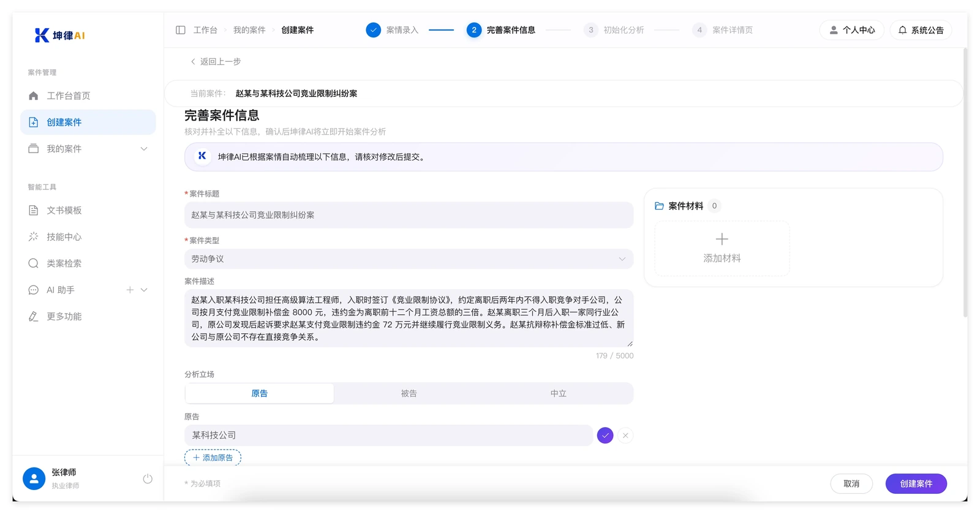980x514 pixels.
Task: Click the magnifier icon for 类案检索
Action: click(x=34, y=263)
